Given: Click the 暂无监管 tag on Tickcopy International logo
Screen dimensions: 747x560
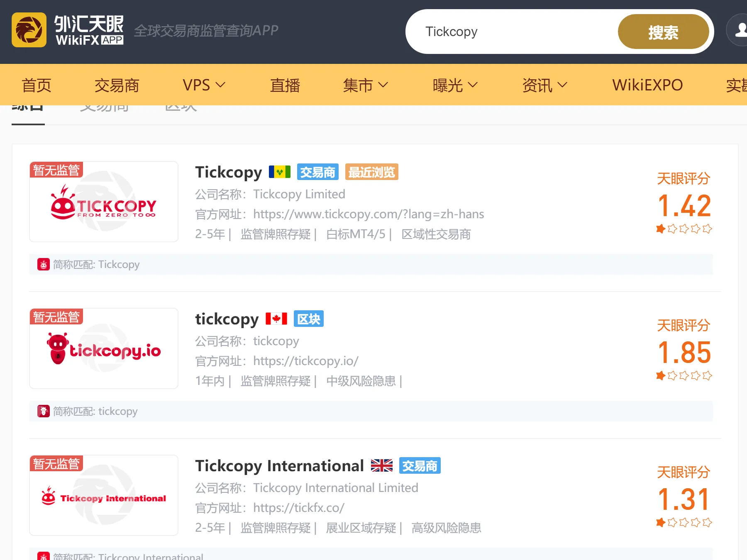Looking at the screenshot, I should tap(56, 463).
